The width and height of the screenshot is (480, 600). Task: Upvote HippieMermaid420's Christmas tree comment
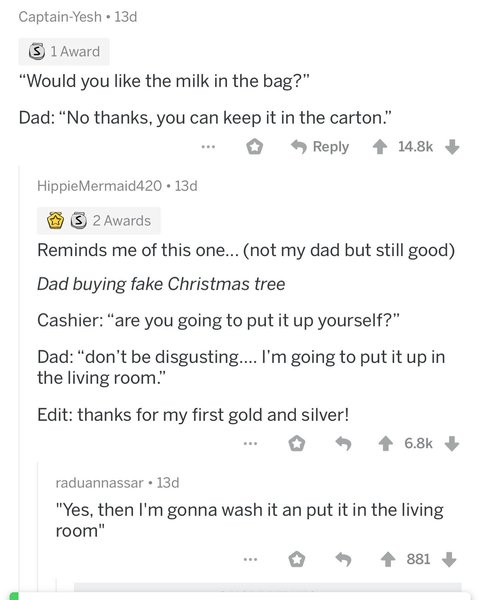(385, 444)
